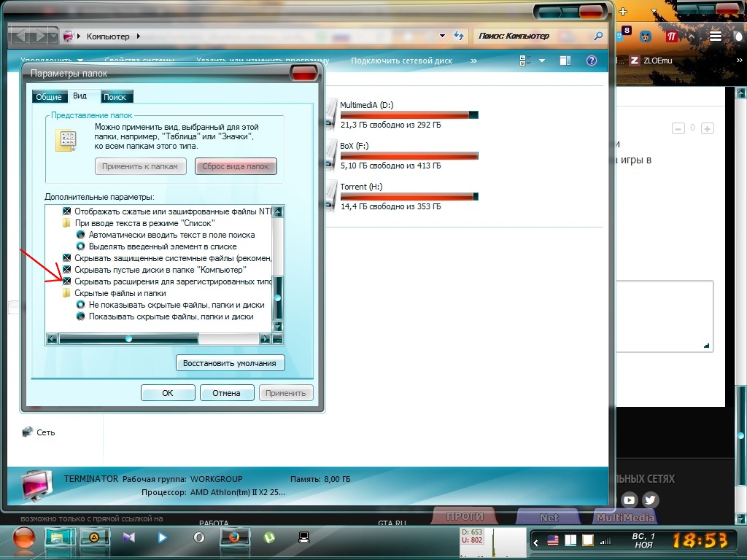Click the 'Поиск: Компьютер' search field

point(533,36)
